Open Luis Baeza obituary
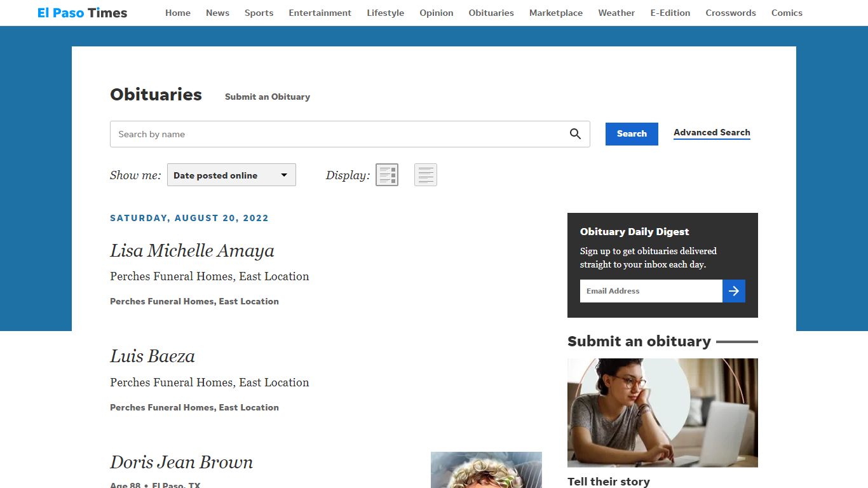Screen dimensions: 868x488 153,356
